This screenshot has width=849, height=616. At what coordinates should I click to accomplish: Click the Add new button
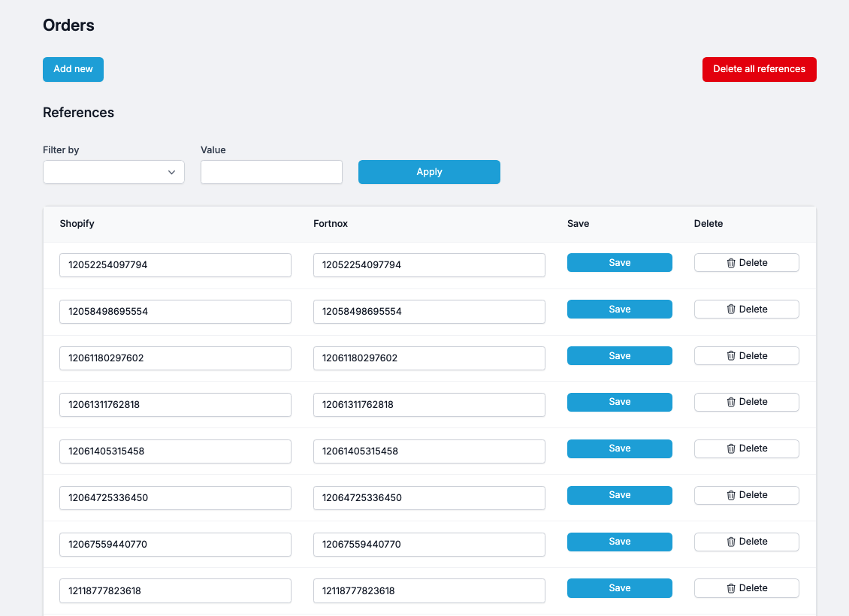73,69
